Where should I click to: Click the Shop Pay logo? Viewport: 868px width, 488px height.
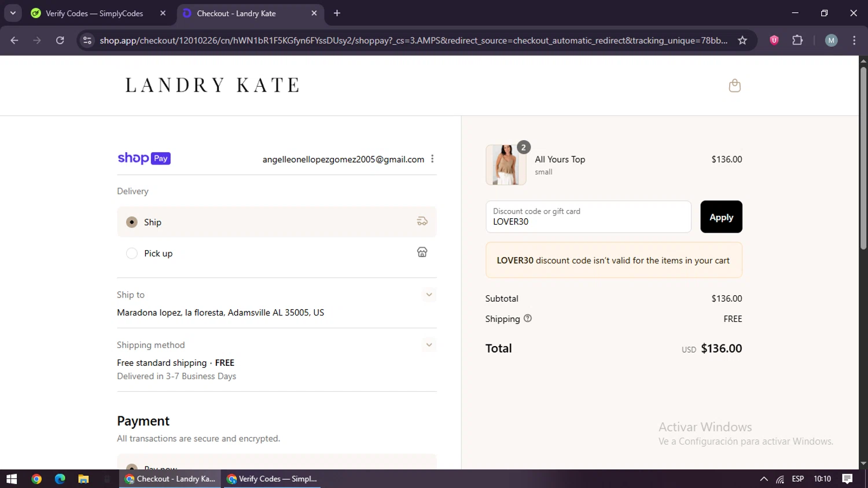click(144, 159)
